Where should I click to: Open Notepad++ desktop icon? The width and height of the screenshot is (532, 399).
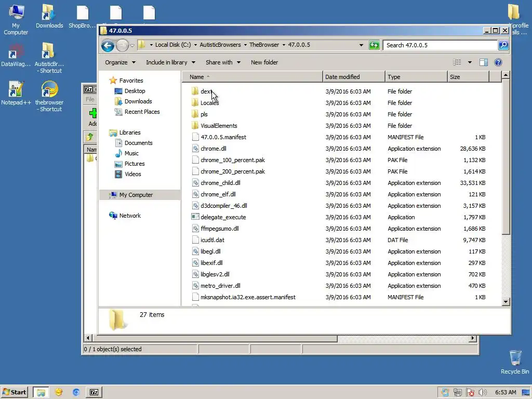pos(16,93)
